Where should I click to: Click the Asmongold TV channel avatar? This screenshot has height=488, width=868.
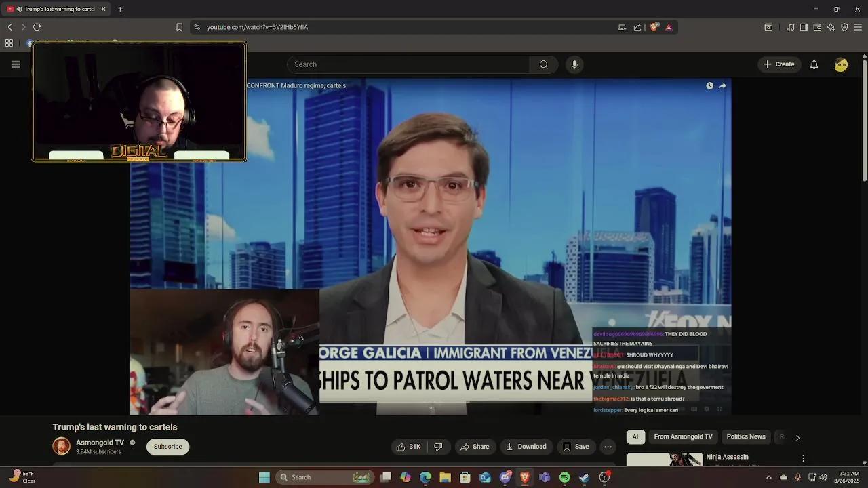[61, 447]
